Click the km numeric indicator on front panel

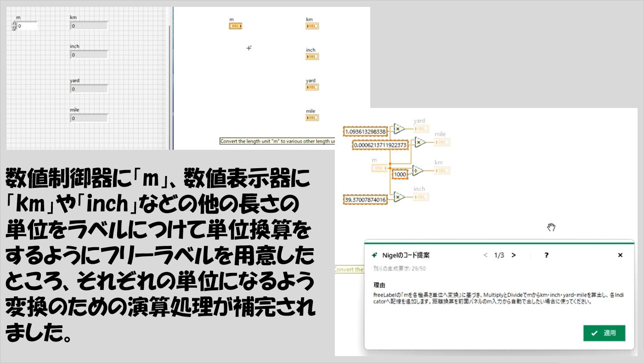tap(89, 26)
